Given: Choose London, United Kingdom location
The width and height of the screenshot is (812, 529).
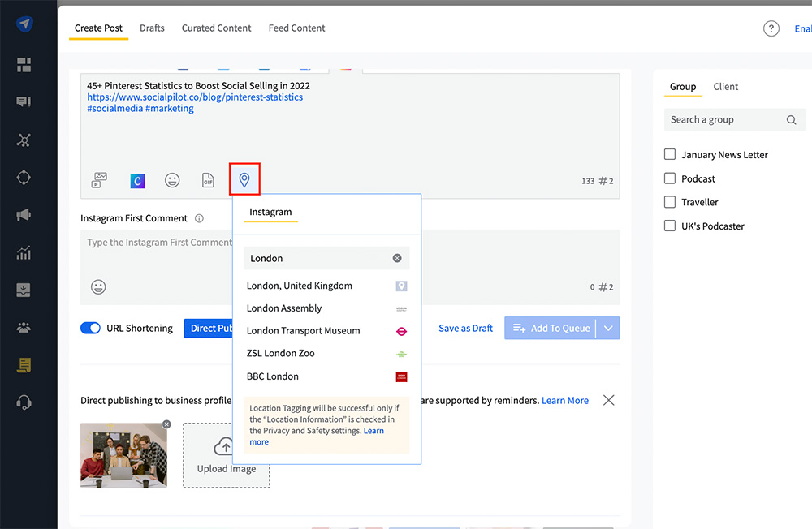Looking at the screenshot, I should pos(326,286).
